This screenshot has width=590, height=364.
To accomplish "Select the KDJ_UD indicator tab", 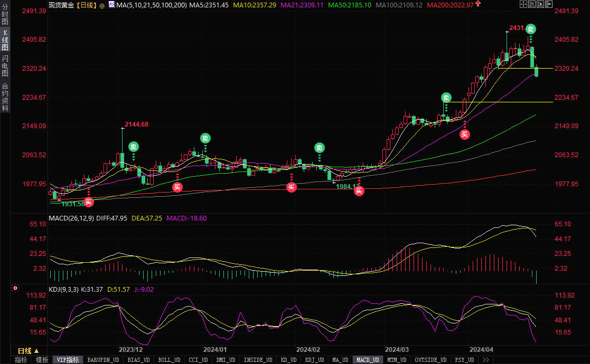I will click(314, 360).
